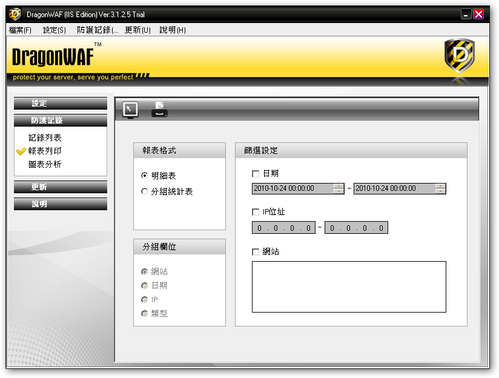Select 類型 grouping field radio

pos(144,313)
